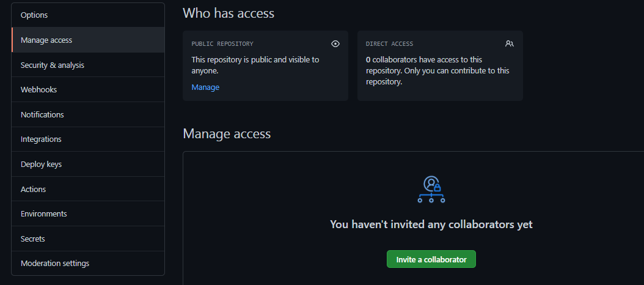The height and width of the screenshot is (285, 644).
Task: Open Notifications settings
Action: (x=88, y=115)
